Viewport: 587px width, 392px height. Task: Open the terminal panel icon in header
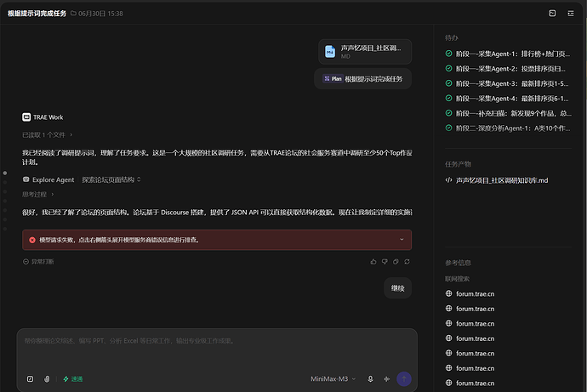552,14
